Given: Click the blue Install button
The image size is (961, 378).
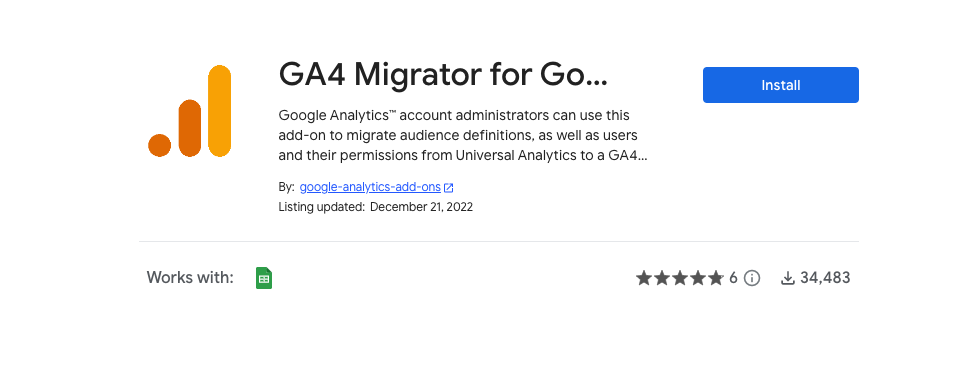Looking at the screenshot, I should 780,85.
